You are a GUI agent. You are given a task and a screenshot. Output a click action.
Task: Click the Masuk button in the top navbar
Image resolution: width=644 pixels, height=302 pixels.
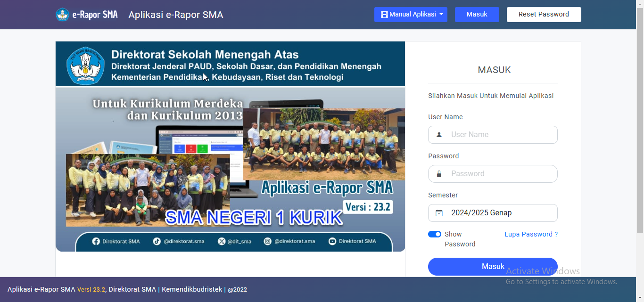(477, 15)
